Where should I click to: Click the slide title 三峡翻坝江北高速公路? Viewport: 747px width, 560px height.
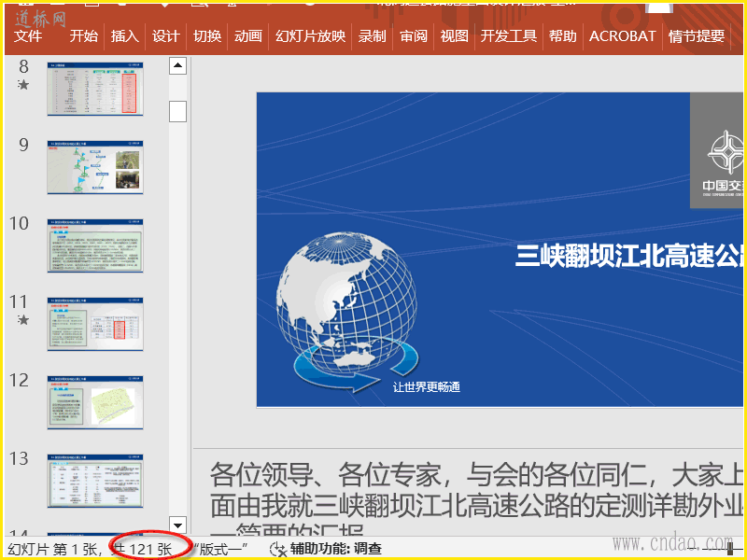pyautogui.click(x=630, y=256)
